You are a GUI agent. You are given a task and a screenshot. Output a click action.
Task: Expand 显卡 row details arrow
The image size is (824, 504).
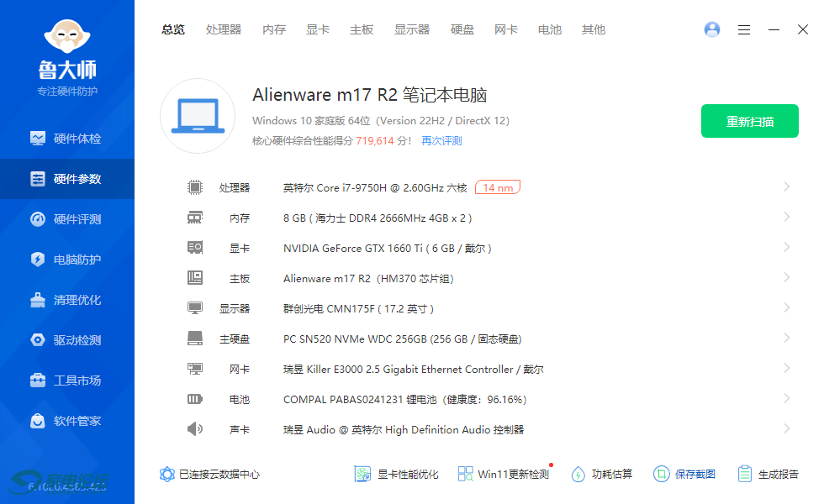pyautogui.click(x=787, y=247)
